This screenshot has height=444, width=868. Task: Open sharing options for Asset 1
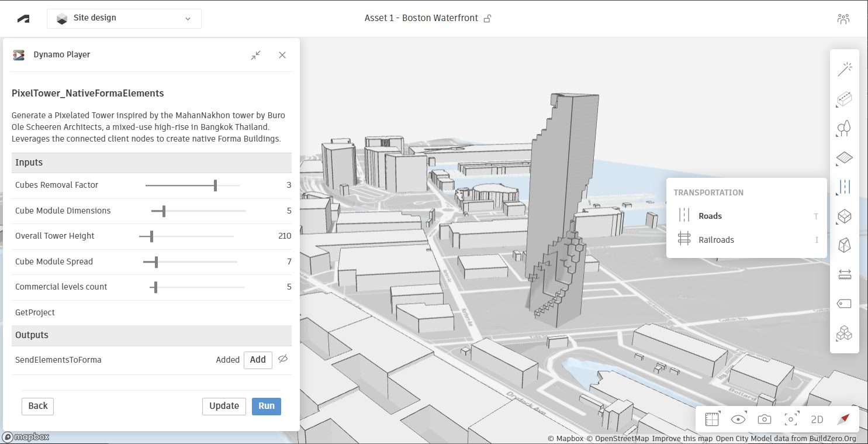487,18
